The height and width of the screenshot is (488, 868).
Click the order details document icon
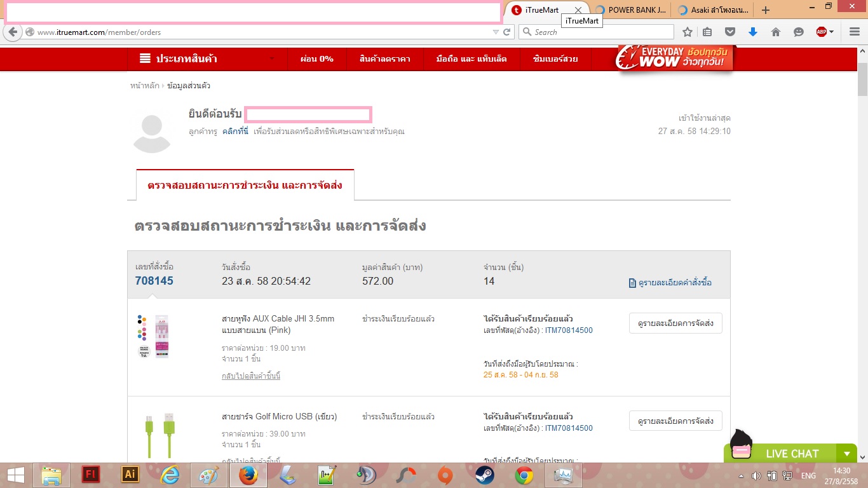(632, 283)
